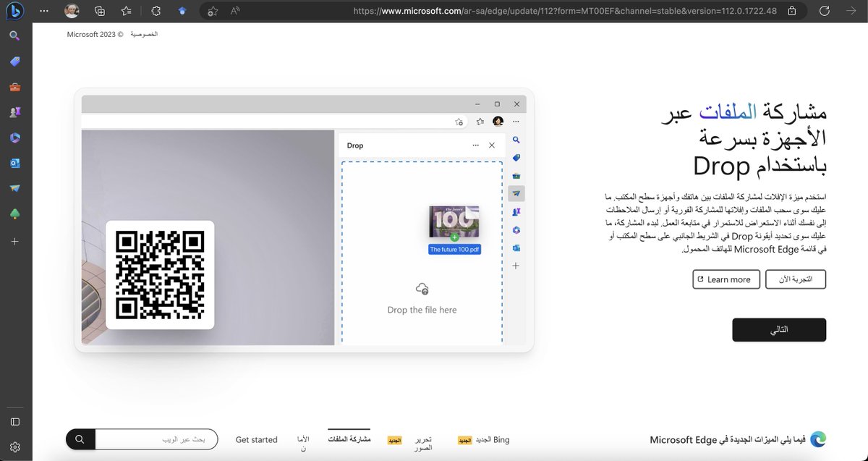
Task: Open Bing chat from the sidebar top icon
Action: (14, 11)
